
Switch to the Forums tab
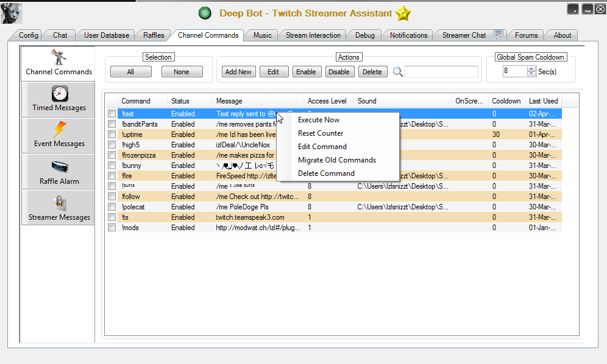(526, 35)
